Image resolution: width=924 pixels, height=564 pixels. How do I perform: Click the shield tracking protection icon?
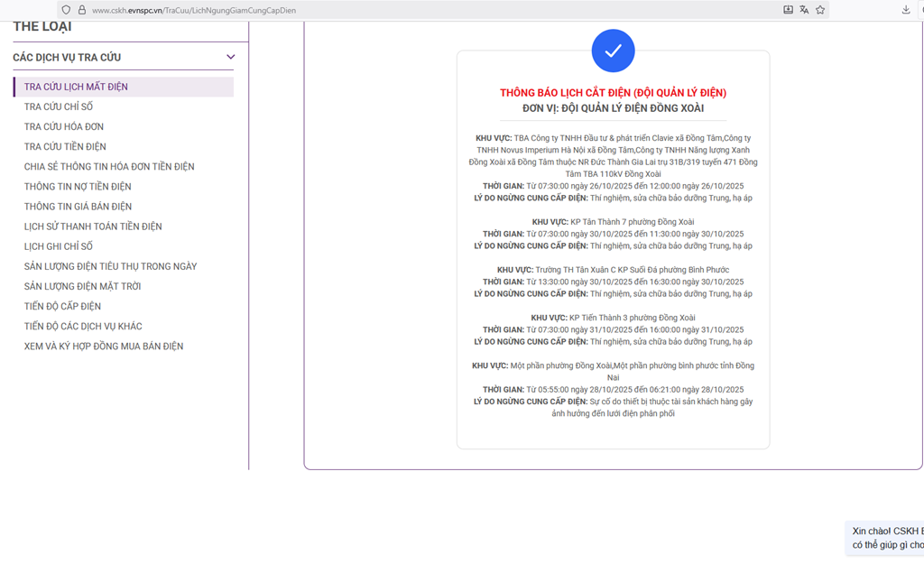pos(67,10)
